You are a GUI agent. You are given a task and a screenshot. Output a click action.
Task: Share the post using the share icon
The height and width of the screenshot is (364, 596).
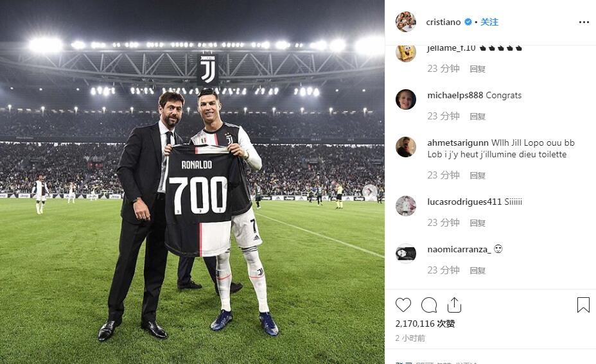point(454,305)
